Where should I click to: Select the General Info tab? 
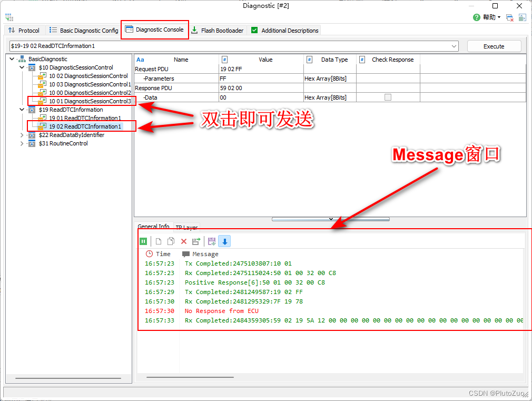[x=153, y=226]
